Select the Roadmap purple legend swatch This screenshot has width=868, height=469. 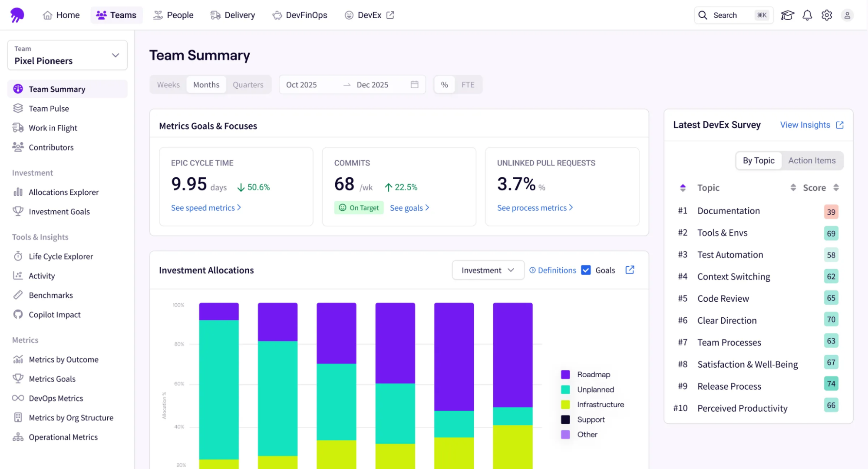pyautogui.click(x=565, y=374)
